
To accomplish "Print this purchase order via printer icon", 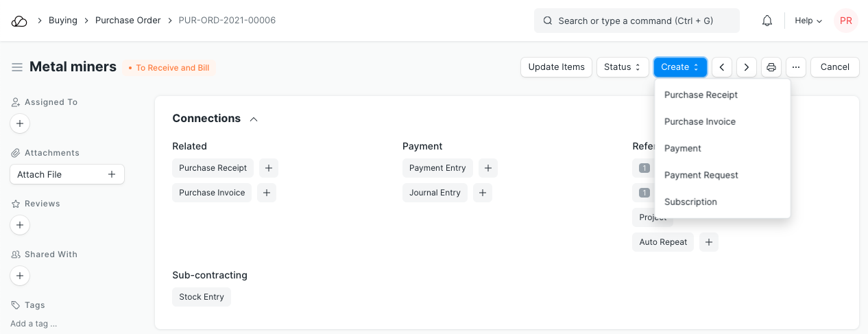I will [771, 67].
